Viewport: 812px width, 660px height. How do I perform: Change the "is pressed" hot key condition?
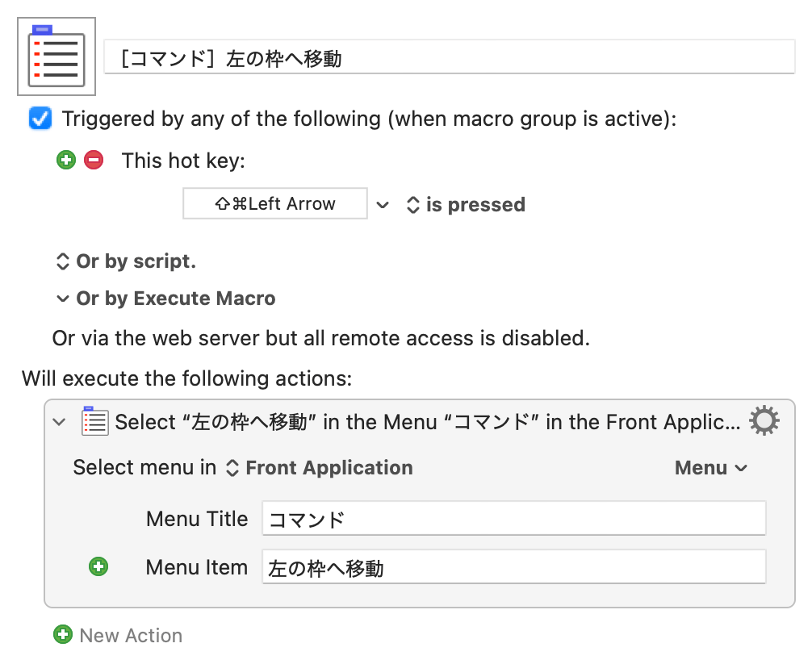[467, 205]
